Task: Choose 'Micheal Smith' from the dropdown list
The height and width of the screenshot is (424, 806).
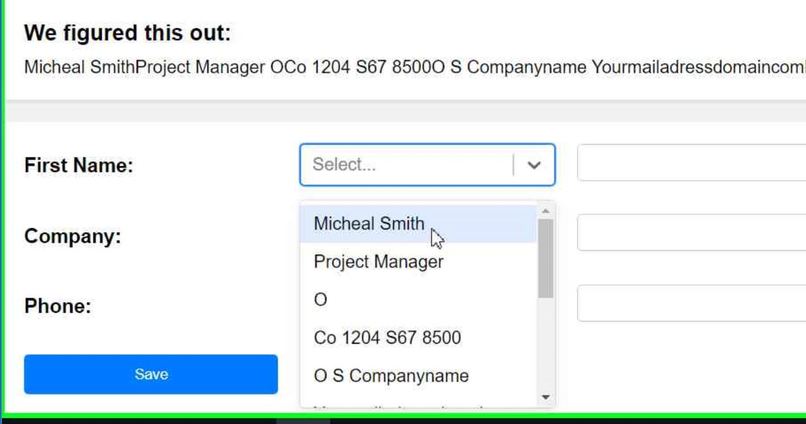Action: [418, 224]
